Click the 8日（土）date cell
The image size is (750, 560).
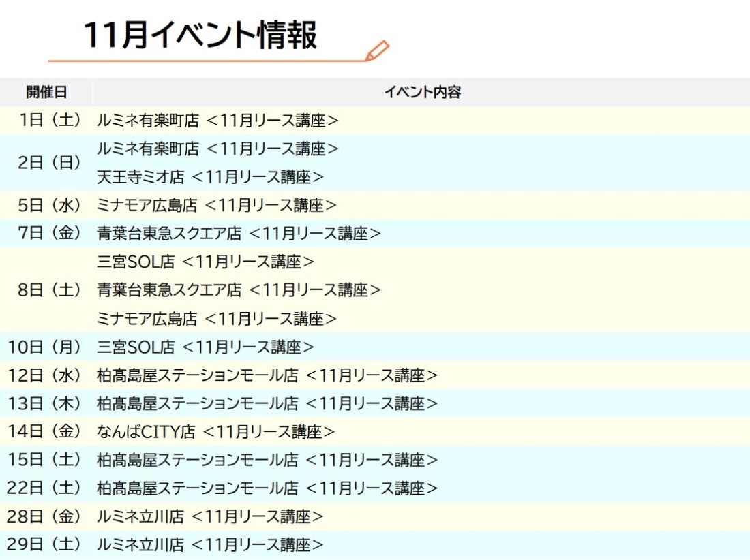click(49, 290)
